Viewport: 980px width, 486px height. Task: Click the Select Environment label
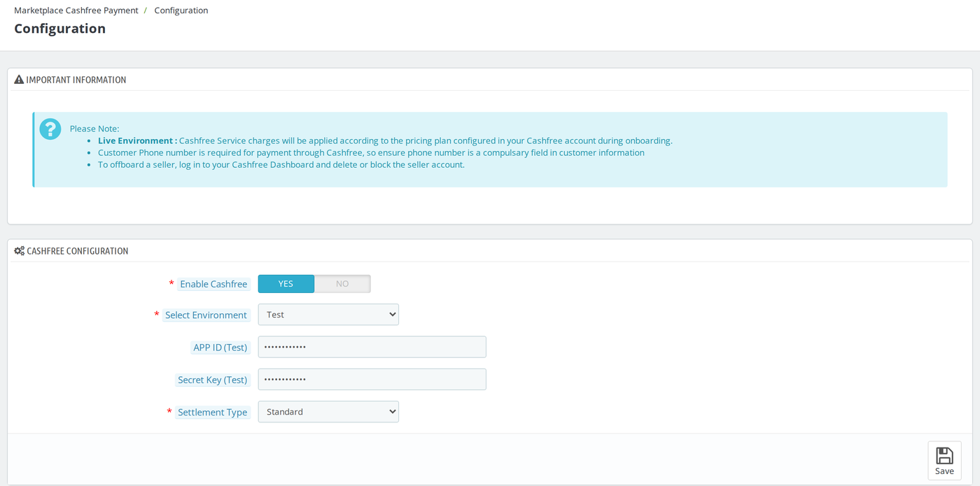206,315
